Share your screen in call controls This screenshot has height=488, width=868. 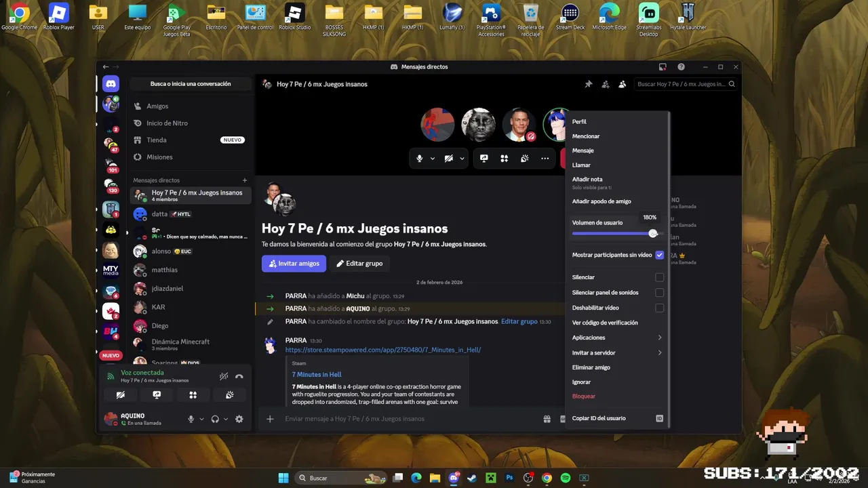484,159
